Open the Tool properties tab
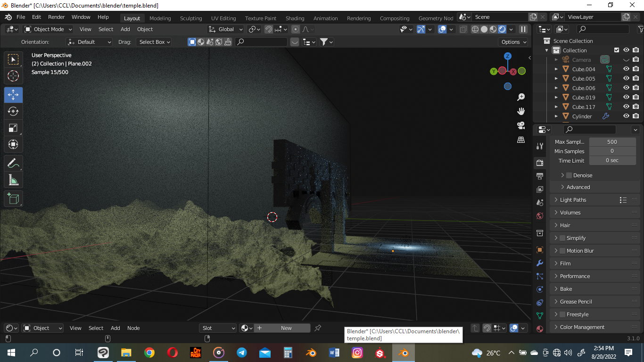The height and width of the screenshot is (362, 644). click(x=540, y=146)
